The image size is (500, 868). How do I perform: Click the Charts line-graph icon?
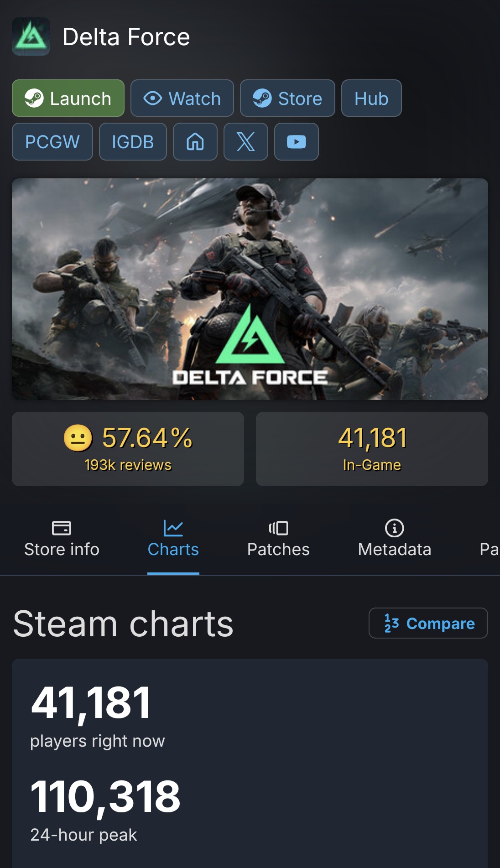(173, 528)
